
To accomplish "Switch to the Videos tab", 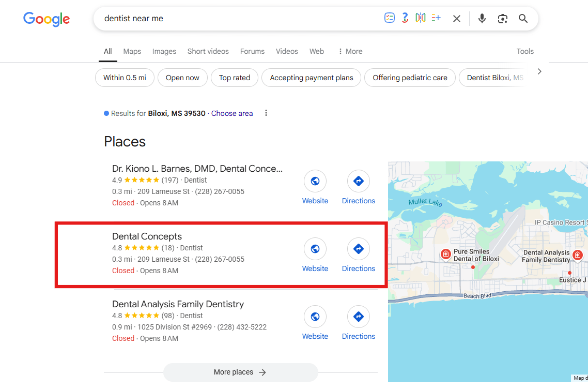I will click(287, 51).
